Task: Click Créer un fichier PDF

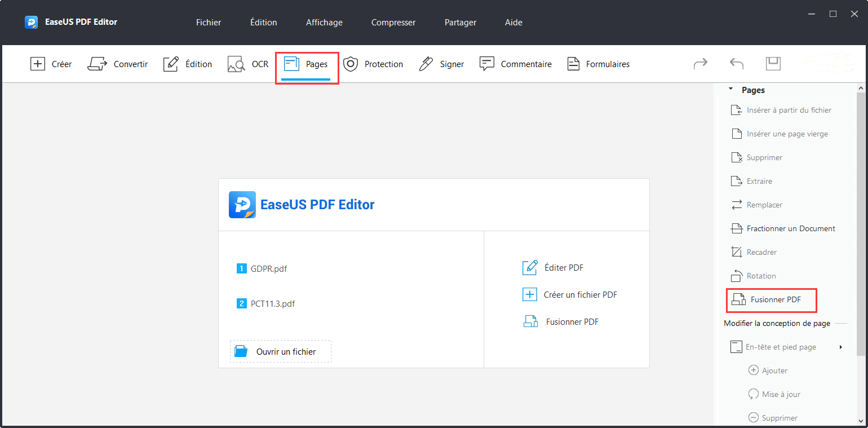Action: (570, 294)
